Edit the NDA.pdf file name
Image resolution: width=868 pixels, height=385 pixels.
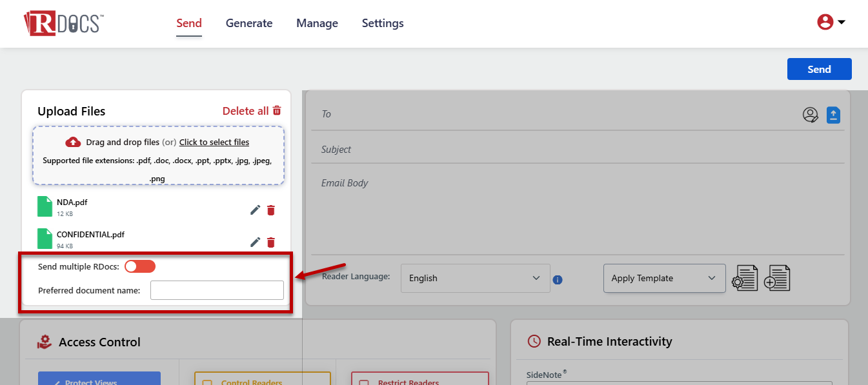point(256,210)
